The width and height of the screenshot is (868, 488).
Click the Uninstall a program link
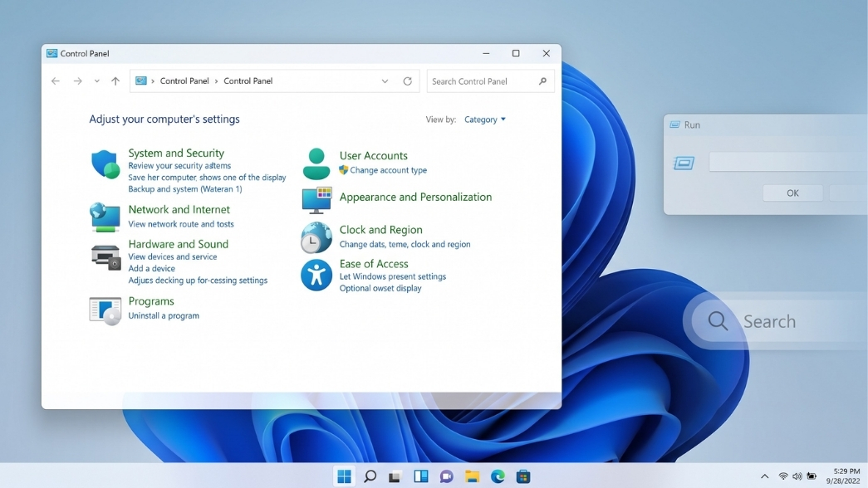(164, 316)
